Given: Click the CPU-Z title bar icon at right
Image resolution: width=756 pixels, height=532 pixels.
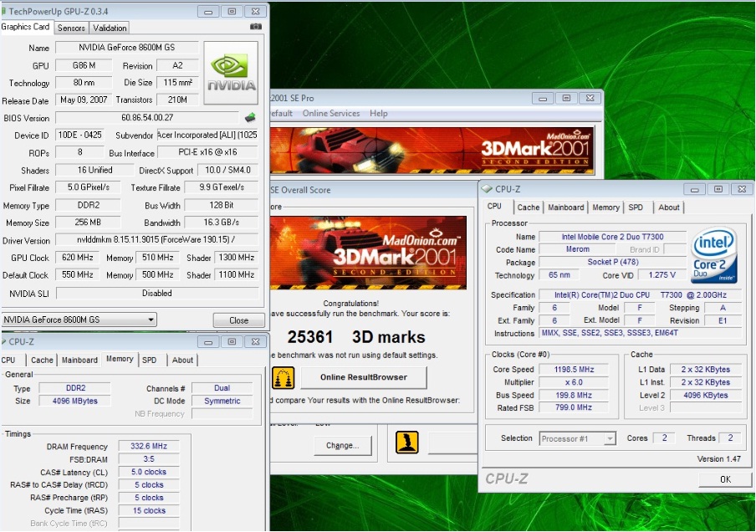Looking at the screenshot, I should [487, 188].
